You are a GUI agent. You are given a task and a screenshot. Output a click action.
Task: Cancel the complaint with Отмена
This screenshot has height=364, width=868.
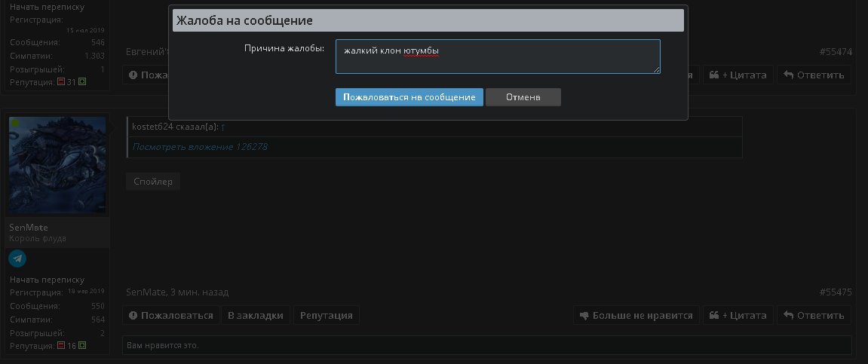click(x=523, y=97)
